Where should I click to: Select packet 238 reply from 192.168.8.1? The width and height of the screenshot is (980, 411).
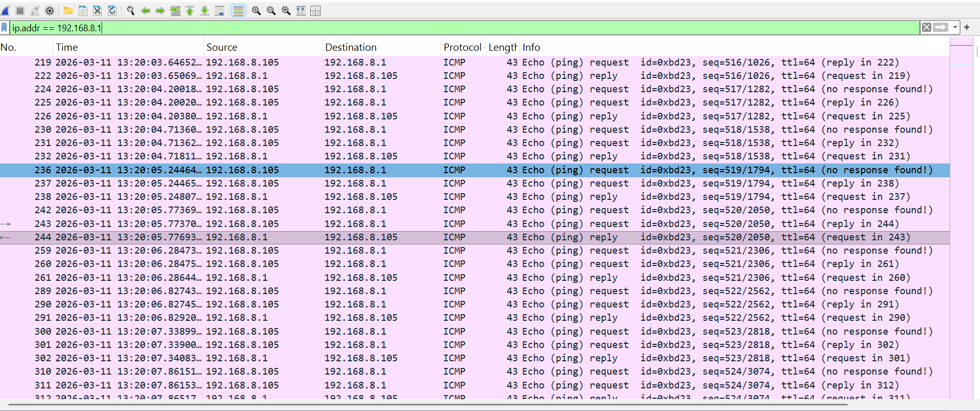click(475, 197)
